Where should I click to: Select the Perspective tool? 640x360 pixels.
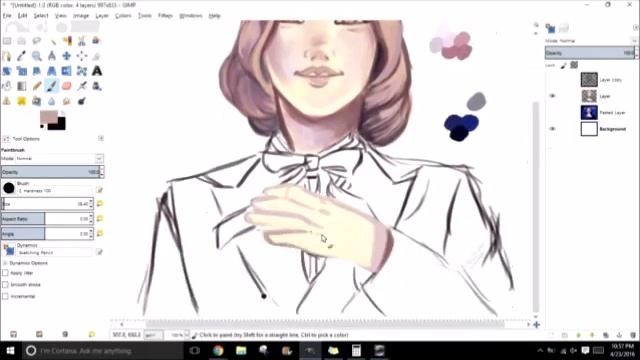[52, 71]
